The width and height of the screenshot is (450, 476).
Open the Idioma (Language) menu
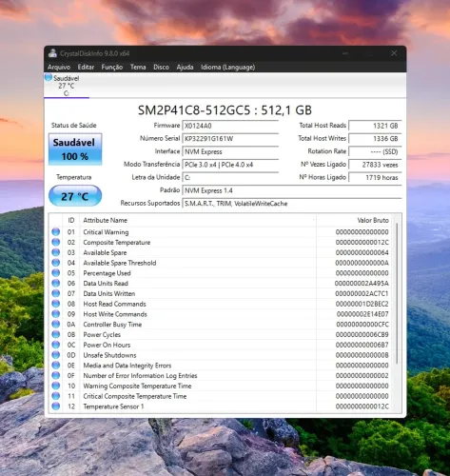coord(227,67)
